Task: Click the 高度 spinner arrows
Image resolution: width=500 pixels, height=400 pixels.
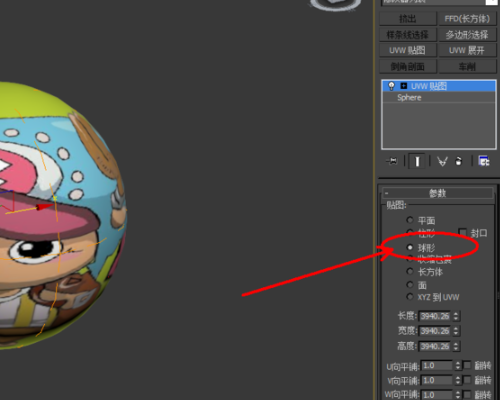Action: pyautogui.click(x=456, y=346)
